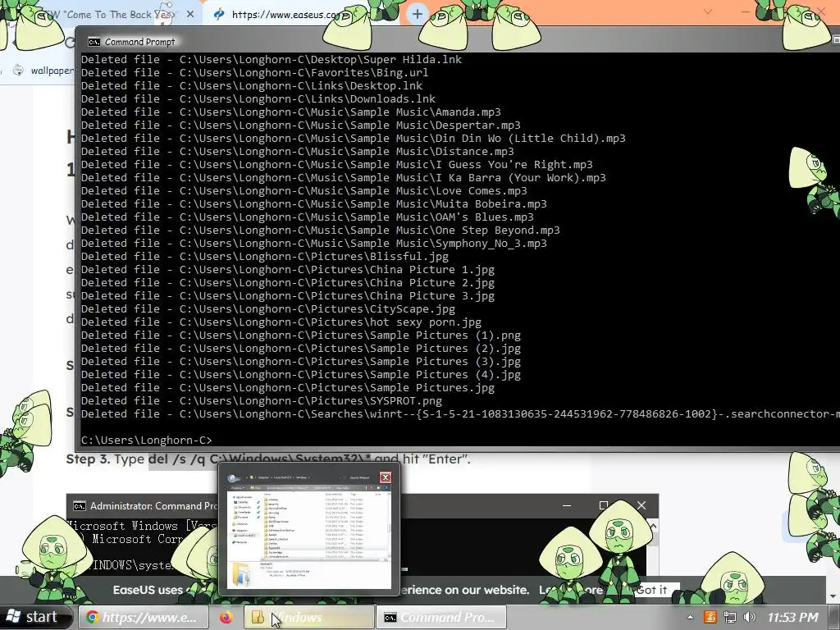The height and width of the screenshot is (630, 840).
Task: Click the 'Step 3.' instruction text on the webpage
Action: coord(88,459)
